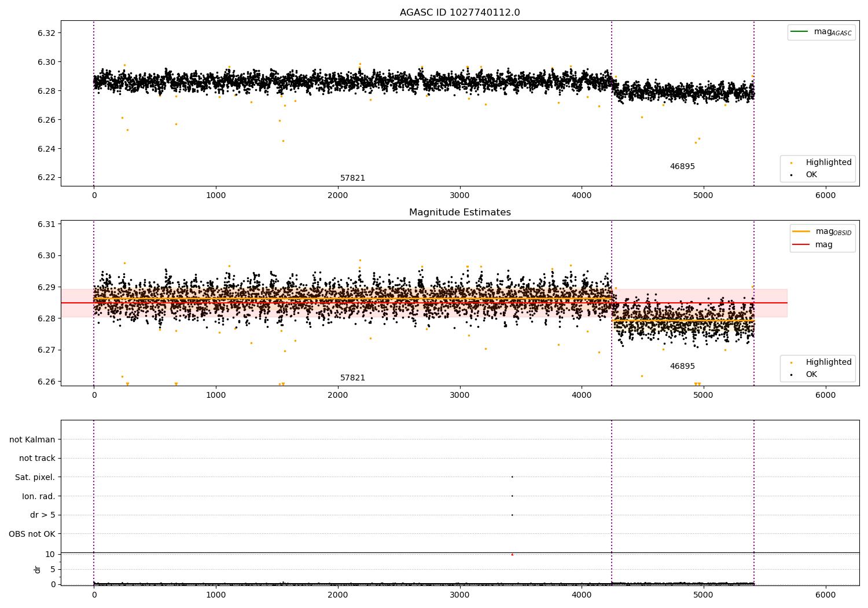Click the 6.22 y-axis tick in the top plot

pos(47,178)
